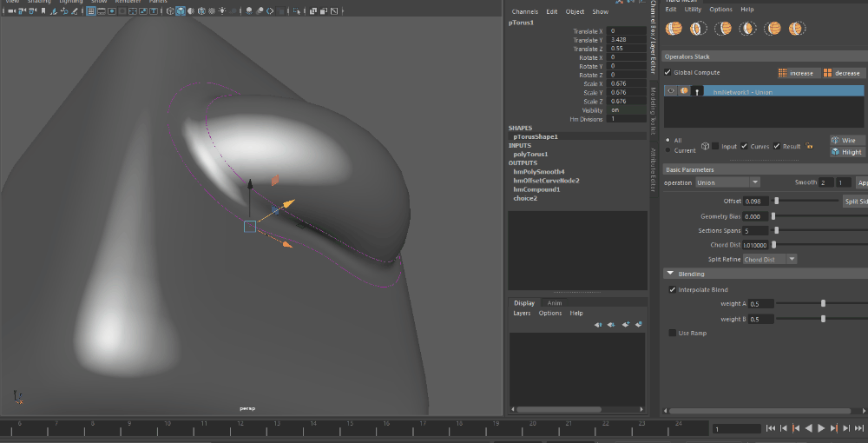Screen dimensions: 868x443
Task: Toggle the X-ray icon in viewport toolbar
Action: pos(314,10)
